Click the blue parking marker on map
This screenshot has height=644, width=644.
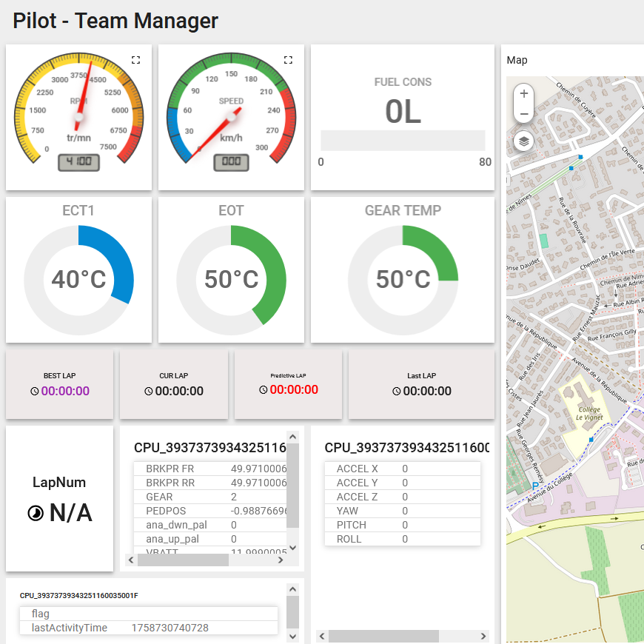[x=535, y=486]
